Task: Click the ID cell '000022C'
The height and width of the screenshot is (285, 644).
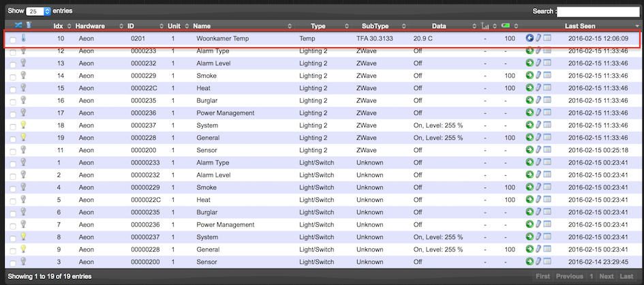Action: [x=146, y=88]
